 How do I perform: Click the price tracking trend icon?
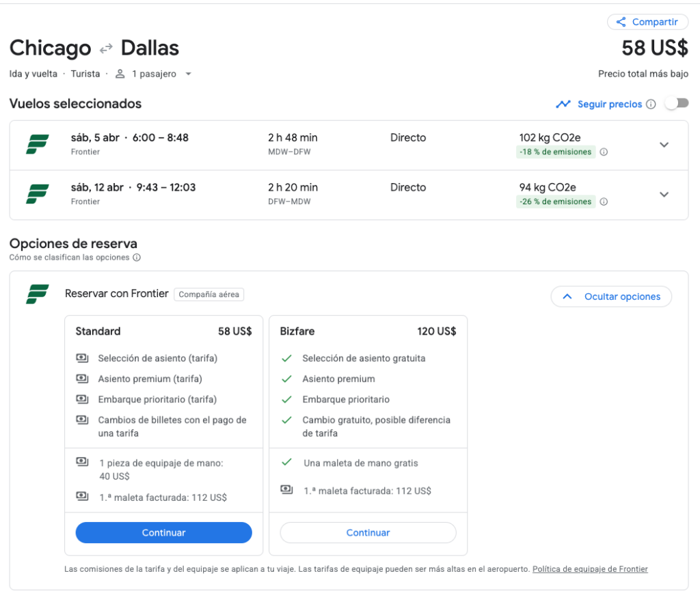coord(563,105)
